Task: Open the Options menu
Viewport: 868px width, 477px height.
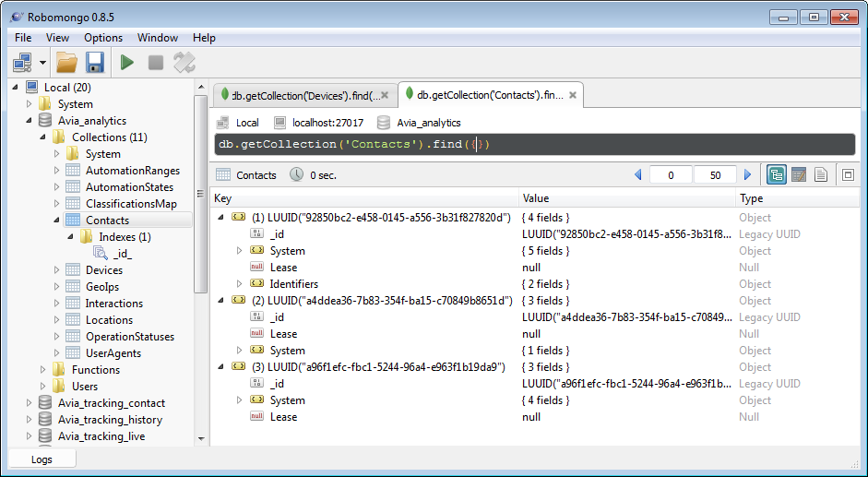Action: (x=103, y=38)
